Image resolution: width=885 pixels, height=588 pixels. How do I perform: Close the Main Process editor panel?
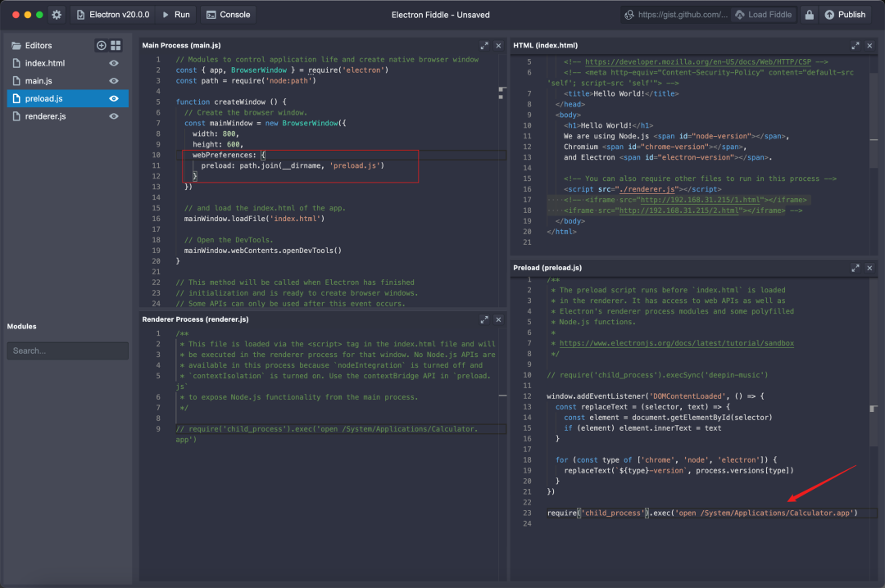498,46
